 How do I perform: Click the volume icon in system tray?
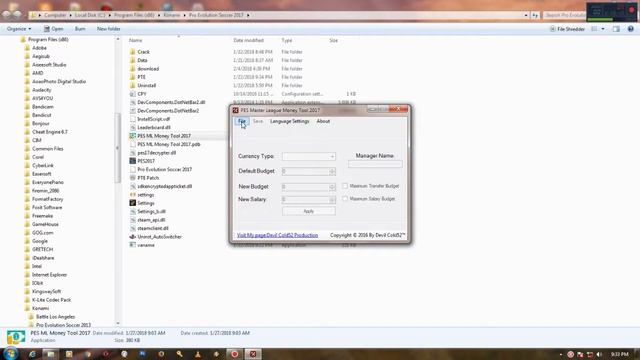tap(599, 354)
